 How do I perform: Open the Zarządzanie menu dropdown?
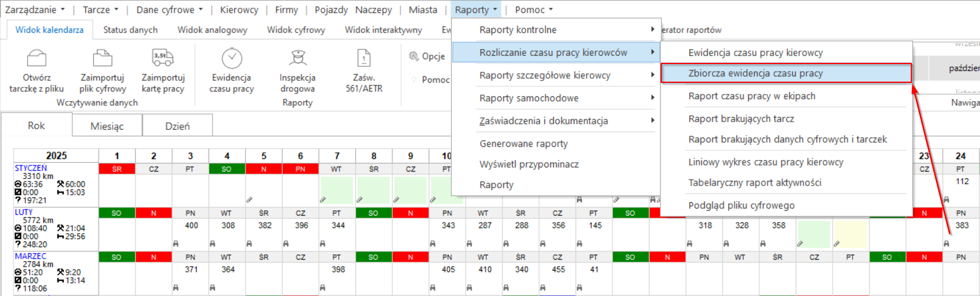pyautogui.click(x=35, y=9)
